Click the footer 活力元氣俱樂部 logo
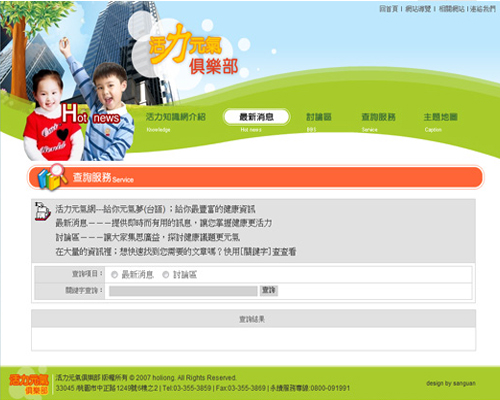The width and height of the screenshot is (500, 400). (x=29, y=384)
